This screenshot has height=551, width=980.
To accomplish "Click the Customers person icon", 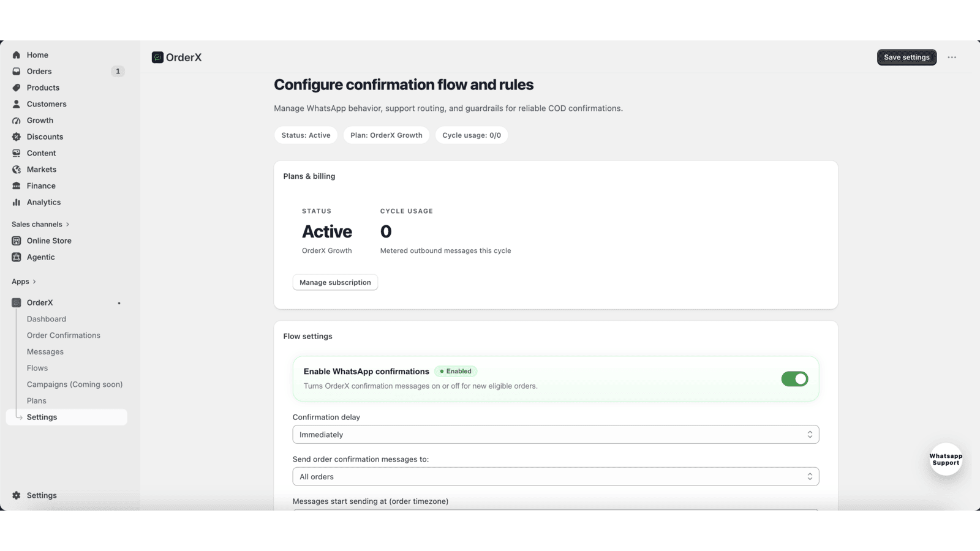I will tap(17, 104).
